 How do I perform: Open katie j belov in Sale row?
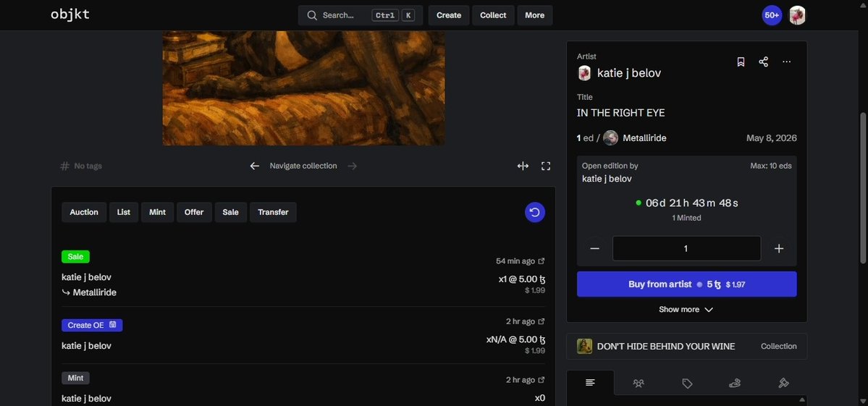tap(86, 277)
